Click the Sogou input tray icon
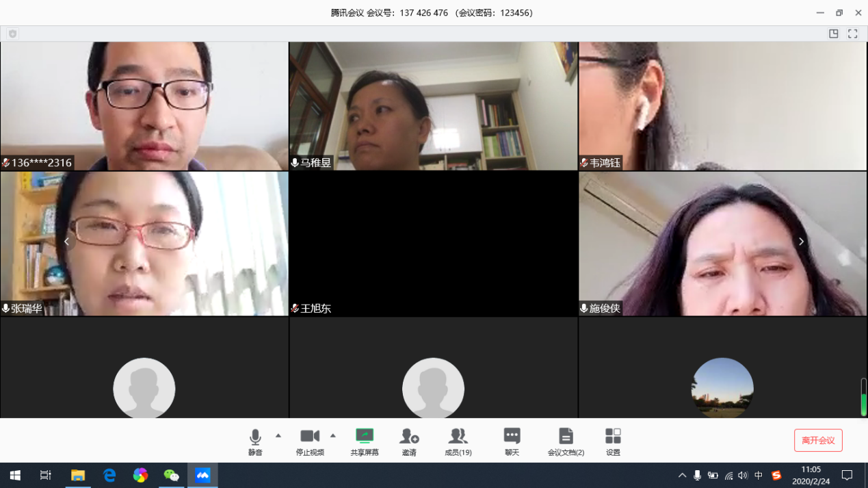 [x=776, y=475]
